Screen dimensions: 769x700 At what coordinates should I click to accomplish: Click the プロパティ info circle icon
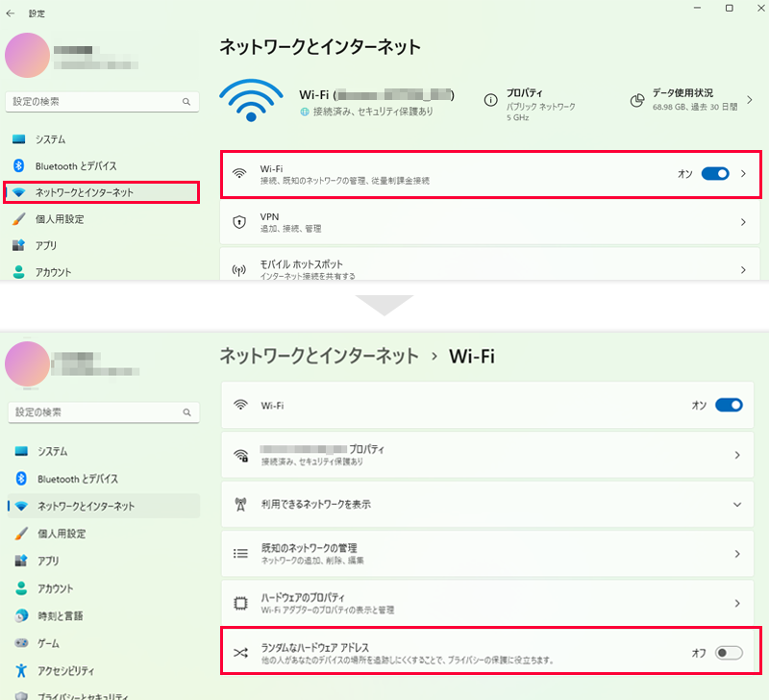tap(490, 100)
